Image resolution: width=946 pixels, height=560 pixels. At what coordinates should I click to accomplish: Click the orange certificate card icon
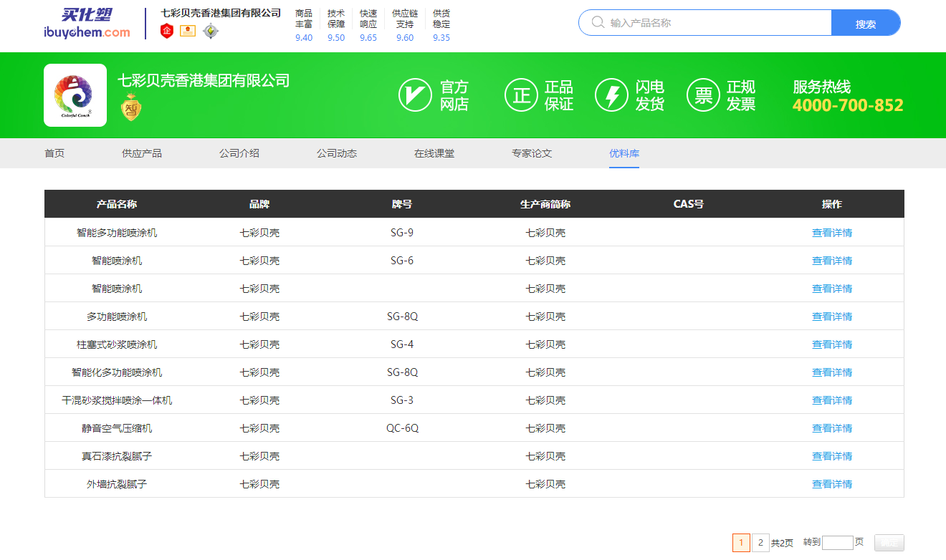[188, 31]
